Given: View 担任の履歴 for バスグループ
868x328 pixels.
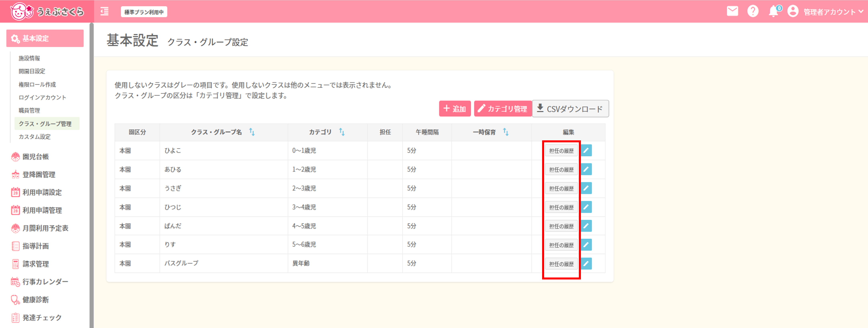Looking at the screenshot, I should (561, 264).
